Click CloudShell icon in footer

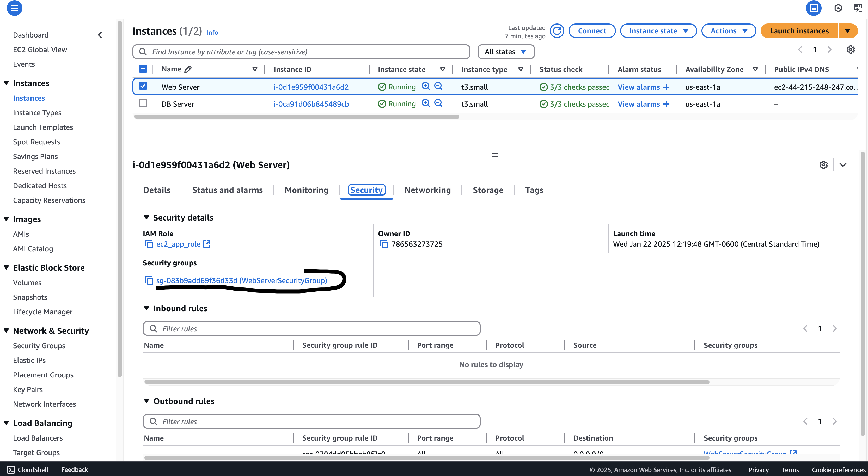(11, 469)
